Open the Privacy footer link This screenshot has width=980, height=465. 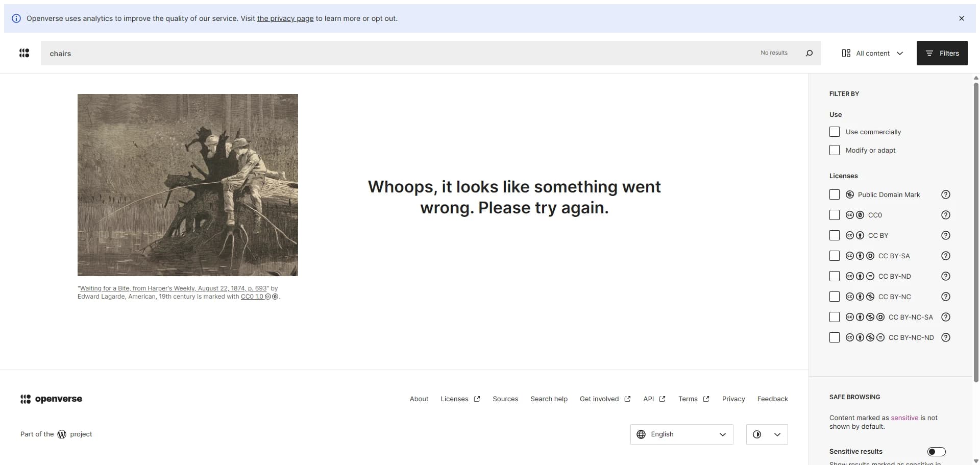[x=733, y=399]
